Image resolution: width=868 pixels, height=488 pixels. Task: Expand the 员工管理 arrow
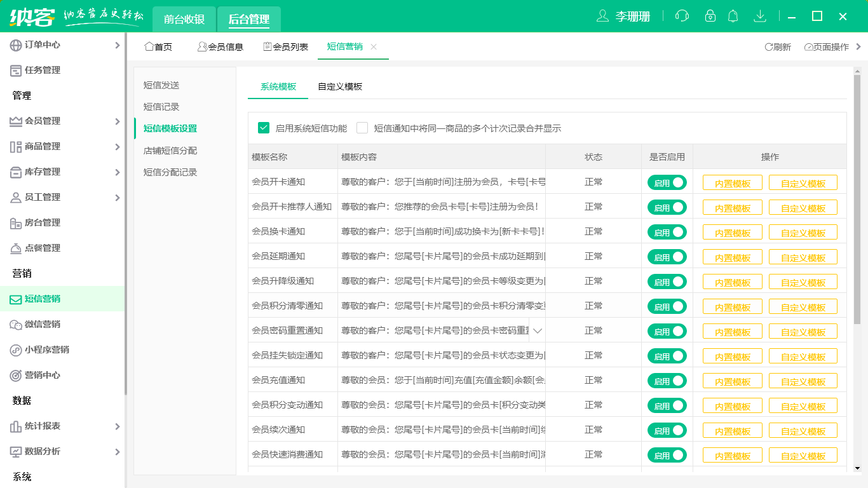point(117,198)
